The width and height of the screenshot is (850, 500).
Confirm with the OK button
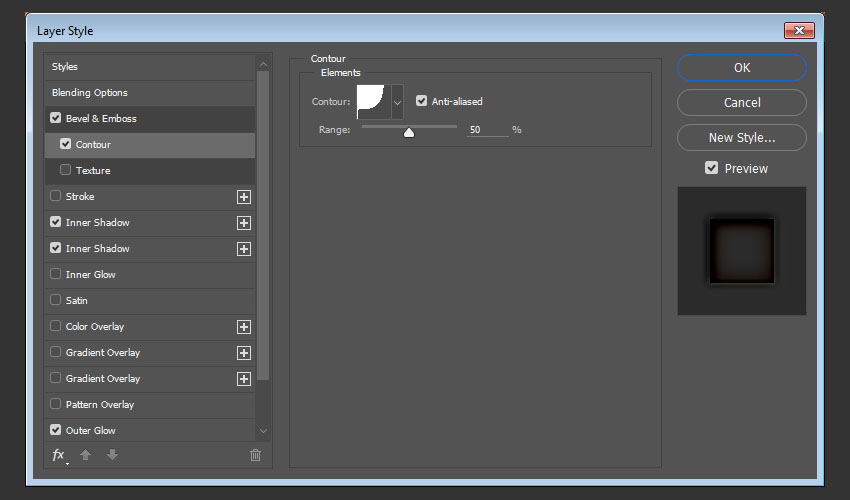742,68
